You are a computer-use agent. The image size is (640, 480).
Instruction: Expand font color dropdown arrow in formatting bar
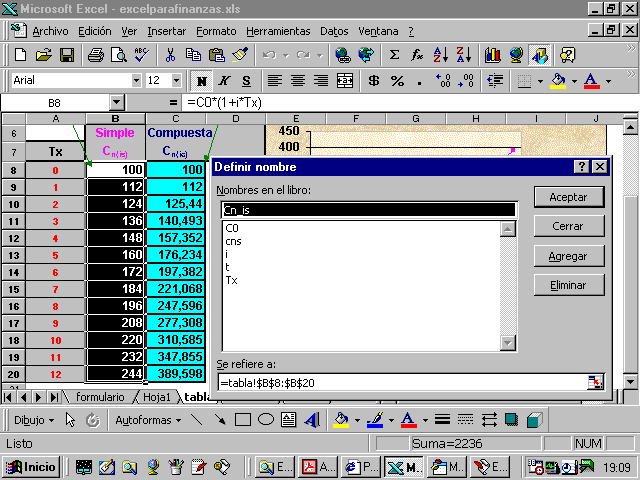coord(608,81)
